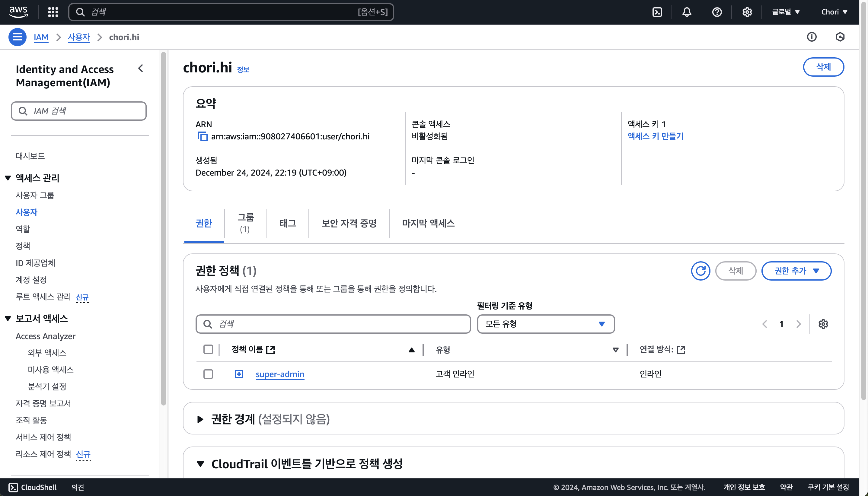
Task: Open the notifications bell
Action: click(687, 12)
